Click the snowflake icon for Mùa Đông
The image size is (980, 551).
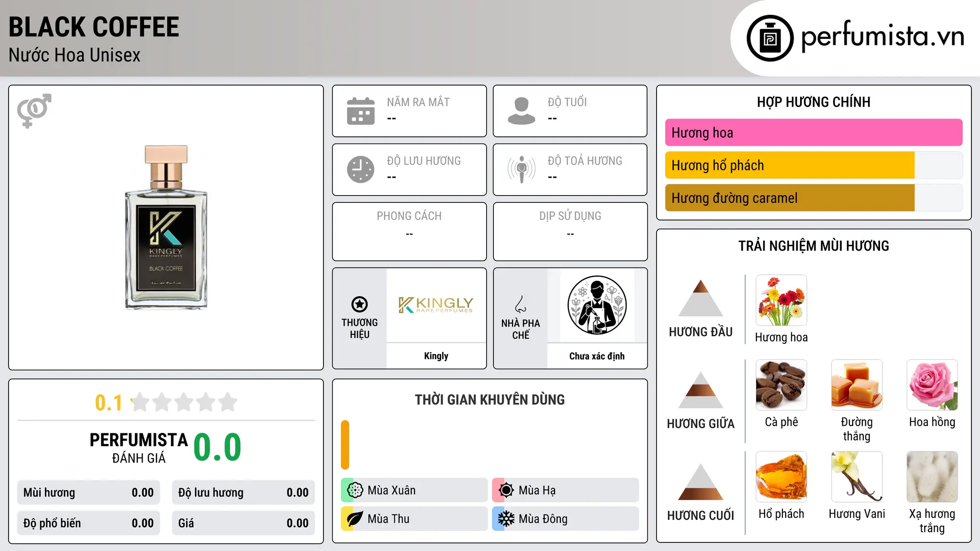[506, 519]
